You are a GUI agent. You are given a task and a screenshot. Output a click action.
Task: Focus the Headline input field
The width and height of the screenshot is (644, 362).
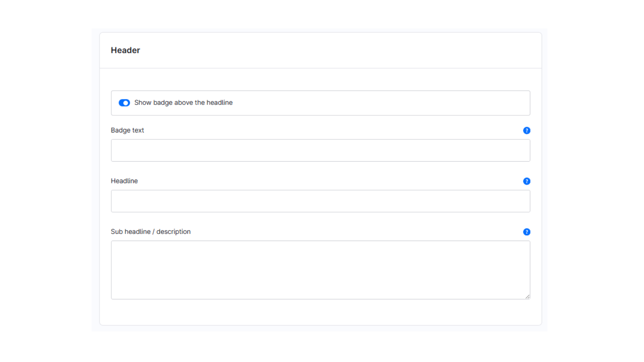320,201
